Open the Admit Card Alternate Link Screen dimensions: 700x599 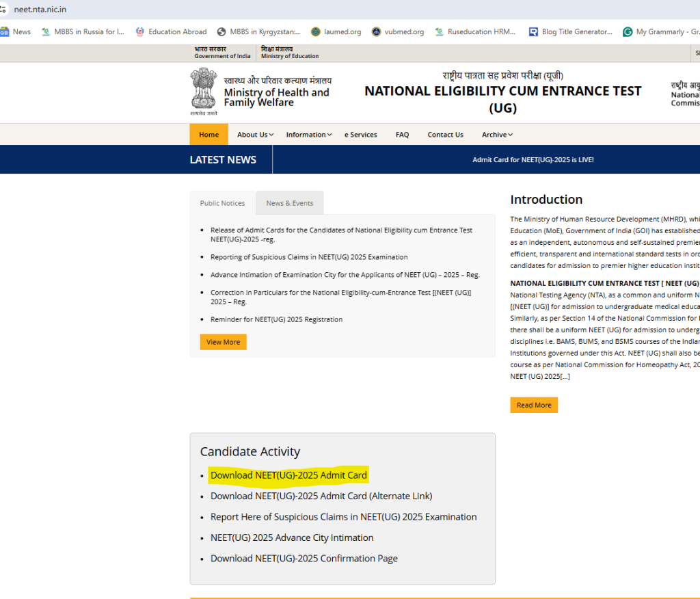321,496
